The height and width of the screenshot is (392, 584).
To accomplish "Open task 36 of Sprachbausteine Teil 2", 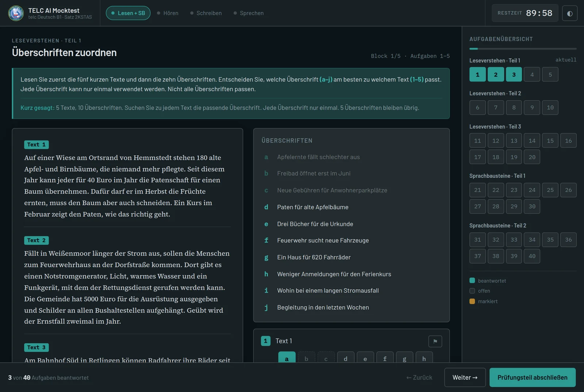I will point(569,240).
